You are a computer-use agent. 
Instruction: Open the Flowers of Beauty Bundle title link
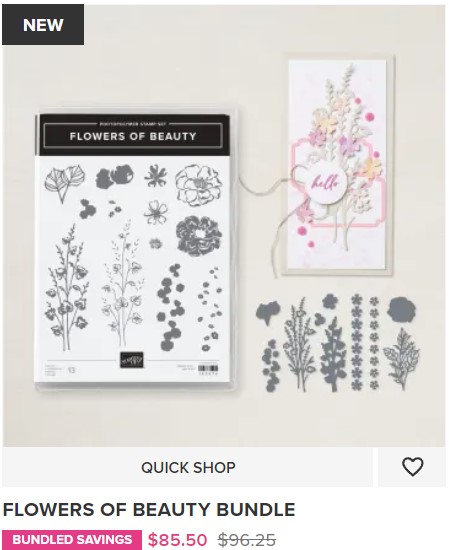pos(149,510)
